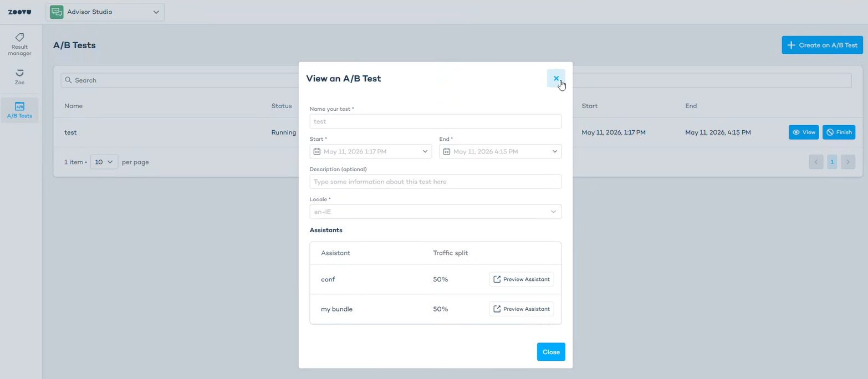Click the May 11, 2026, 1:17 PM cell
This screenshot has height=379, width=868.
click(614, 132)
